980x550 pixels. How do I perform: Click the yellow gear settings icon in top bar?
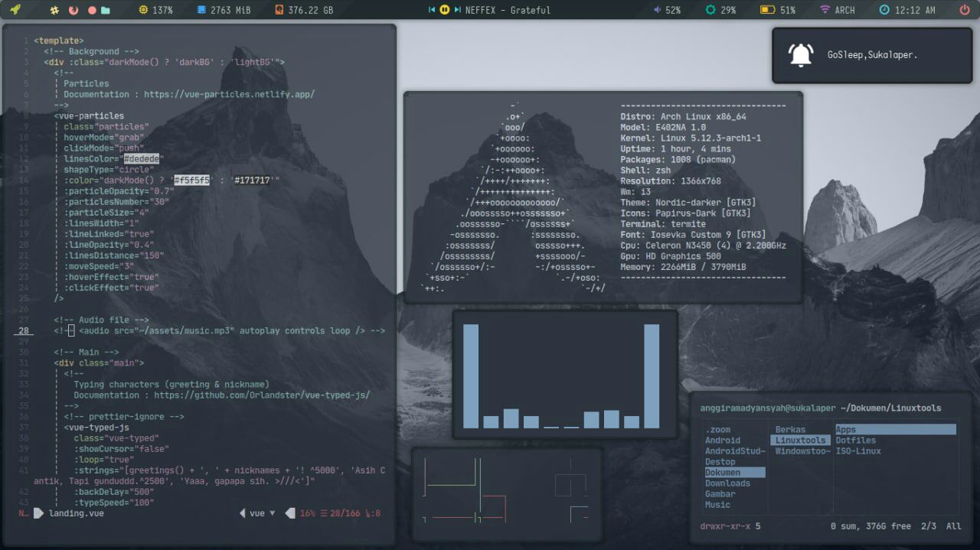[x=54, y=11]
